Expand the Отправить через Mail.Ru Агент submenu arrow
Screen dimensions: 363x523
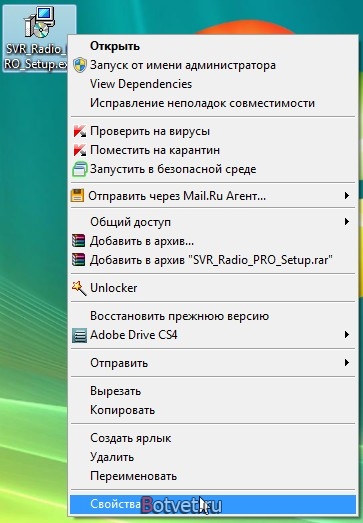tap(347, 195)
